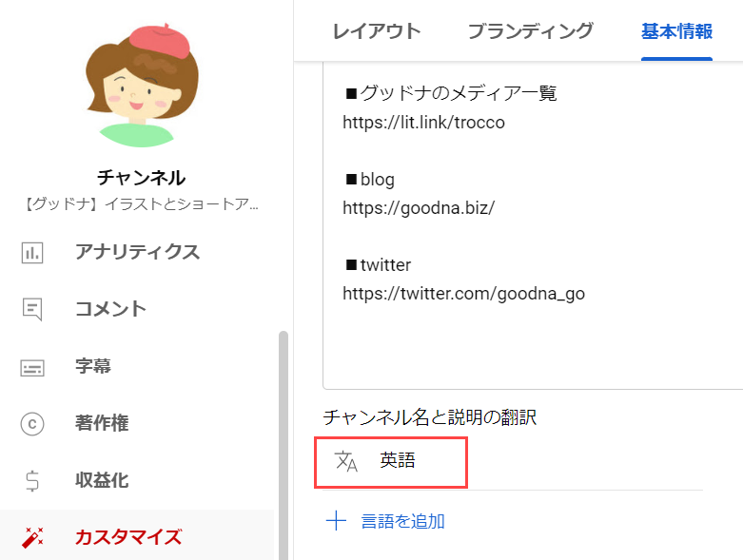
Task: Click the Customize magic wand icon
Action: click(x=32, y=538)
